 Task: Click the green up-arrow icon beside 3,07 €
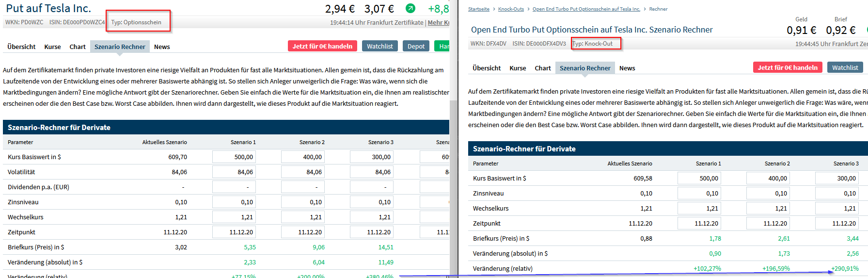(410, 8)
